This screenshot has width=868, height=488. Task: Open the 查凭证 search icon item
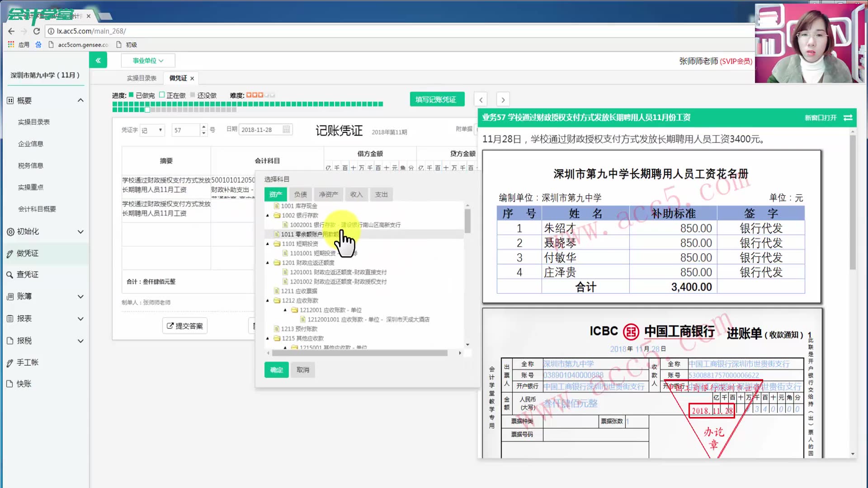point(27,274)
